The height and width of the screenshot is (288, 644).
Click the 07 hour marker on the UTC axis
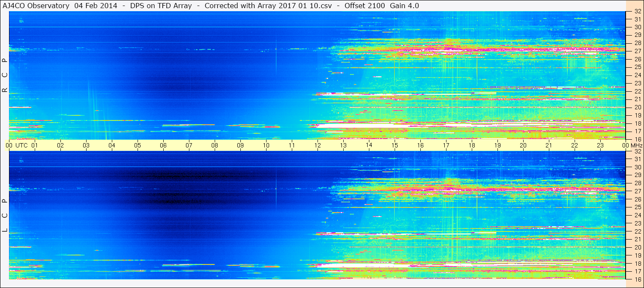(189, 145)
